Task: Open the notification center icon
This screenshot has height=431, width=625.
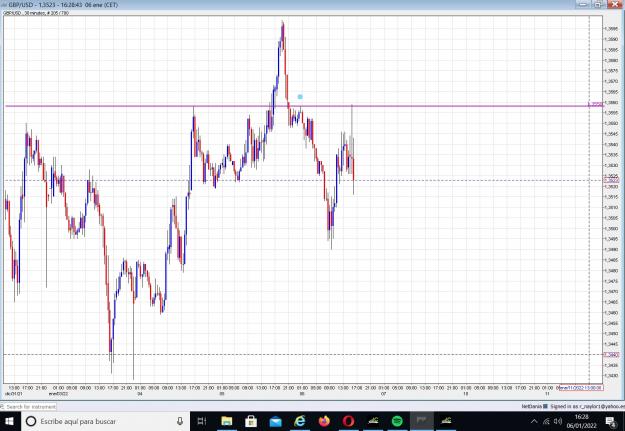Action: click(611, 421)
